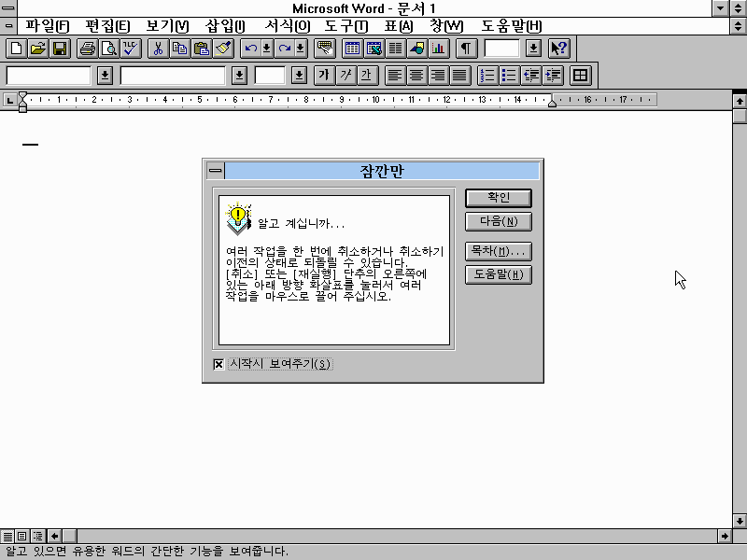The width and height of the screenshot is (747, 560).
Task: Open tip contents with 목차(M)...
Action: tap(499, 251)
